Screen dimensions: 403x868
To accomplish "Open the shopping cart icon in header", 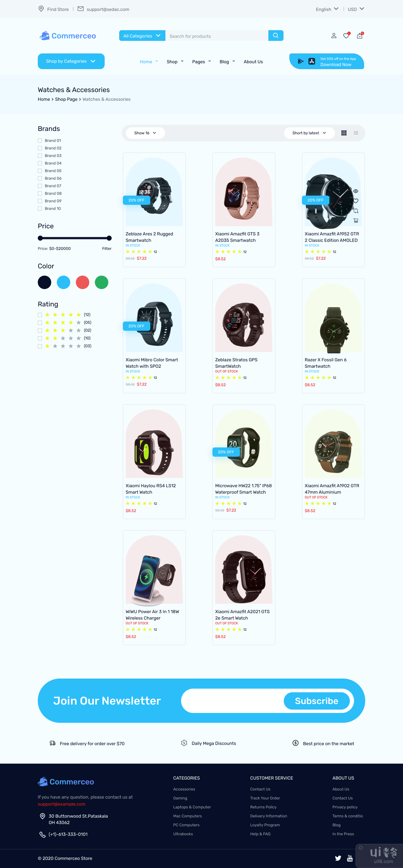I will pyautogui.click(x=360, y=35).
